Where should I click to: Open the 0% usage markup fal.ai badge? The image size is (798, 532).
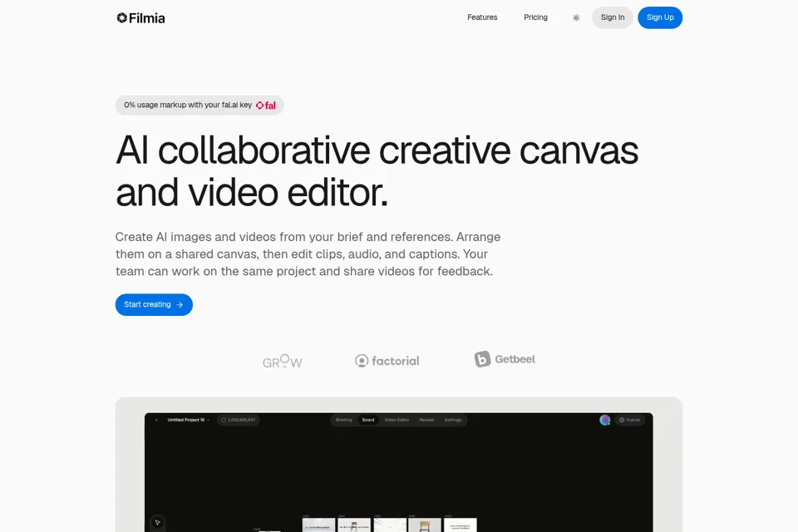point(199,106)
